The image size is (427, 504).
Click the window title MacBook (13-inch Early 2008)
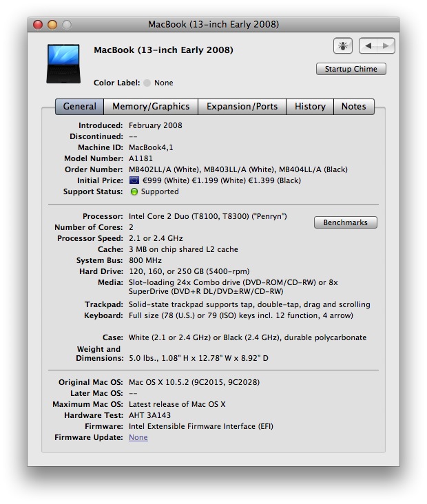(x=213, y=24)
